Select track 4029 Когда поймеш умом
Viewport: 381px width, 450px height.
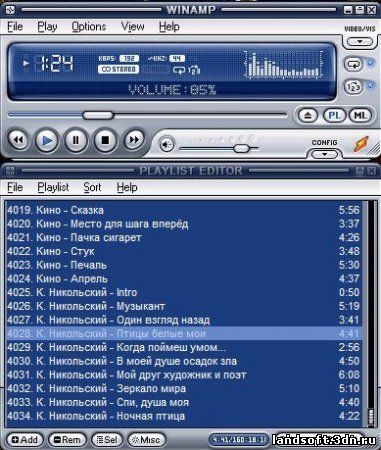(184, 347)
